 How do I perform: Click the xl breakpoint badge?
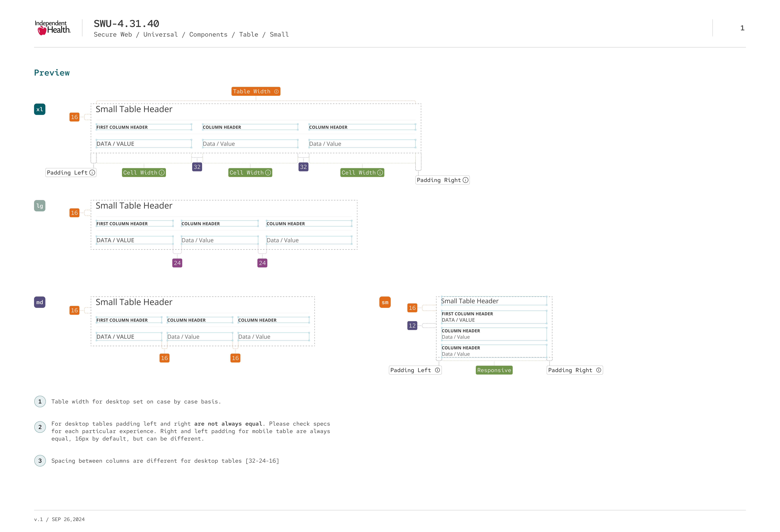[x=40, y=109]
